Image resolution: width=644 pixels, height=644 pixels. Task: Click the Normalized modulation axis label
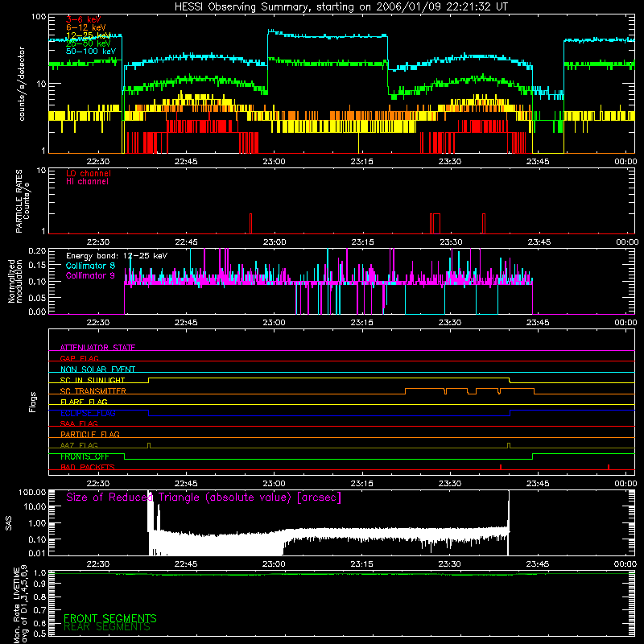[x=15, y=281]
